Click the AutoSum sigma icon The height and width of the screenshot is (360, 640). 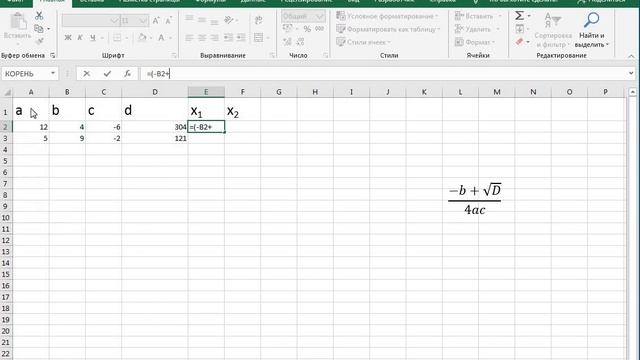pyautogui.click(x=519, y=16)
